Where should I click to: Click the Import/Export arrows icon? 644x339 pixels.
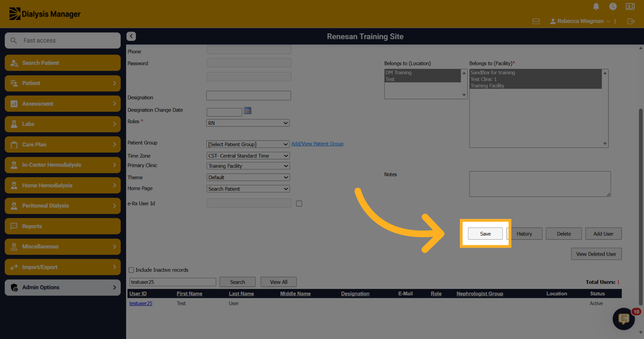pos(14,267)
